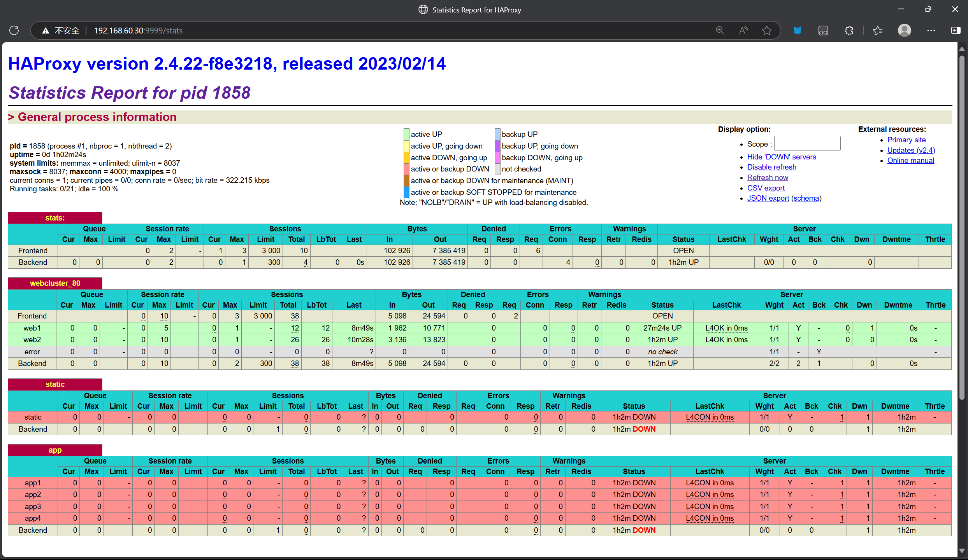Click web1 sessions total value 12
Viewport: 968px width, 560px height.
pyautogui.click(x=295, y=328)
